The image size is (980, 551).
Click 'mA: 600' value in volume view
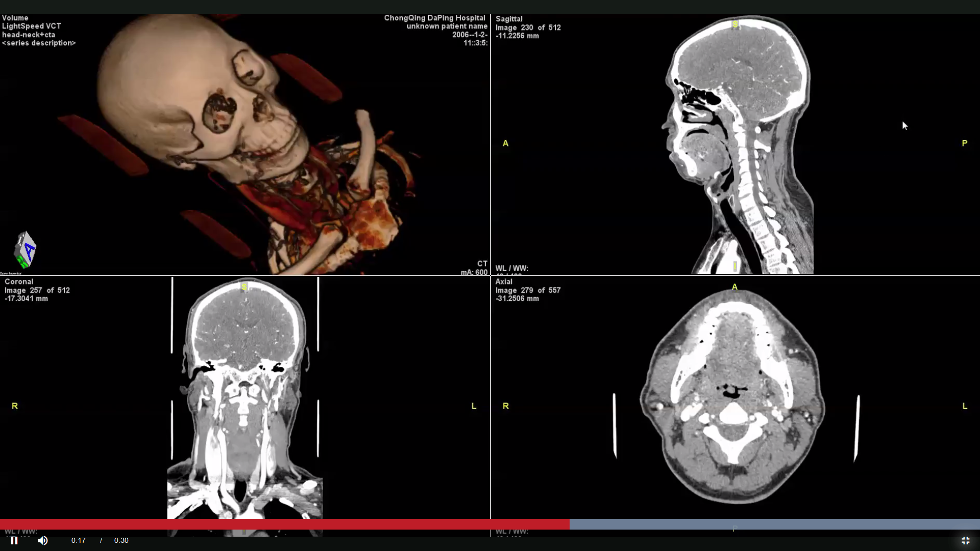coord(474,272)
